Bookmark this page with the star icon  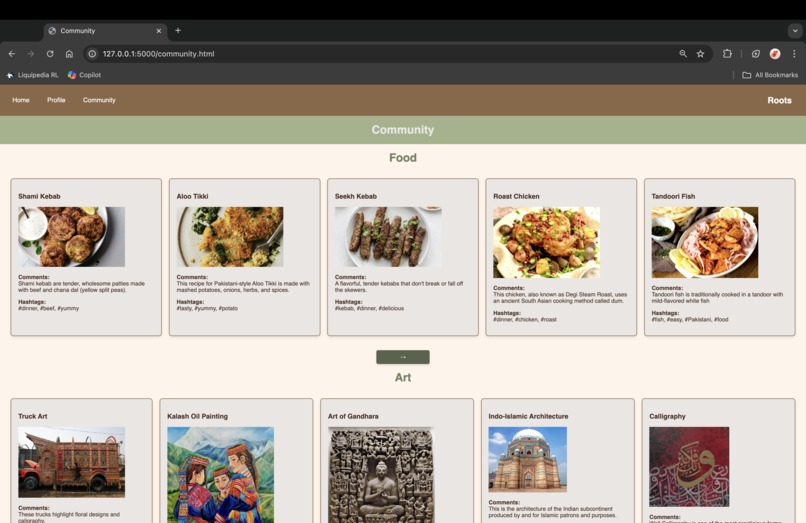pos(700,53)
